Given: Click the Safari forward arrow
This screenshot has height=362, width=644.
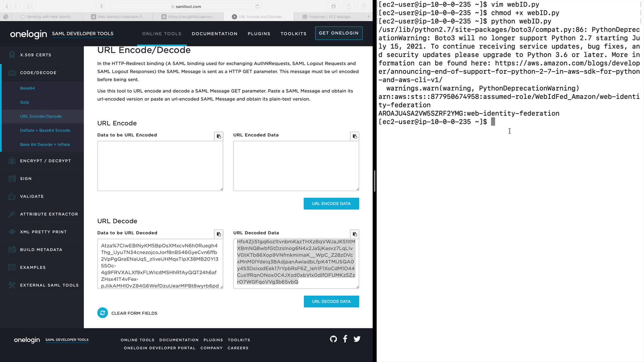Looking at the screenshot, I should point(16,6).
